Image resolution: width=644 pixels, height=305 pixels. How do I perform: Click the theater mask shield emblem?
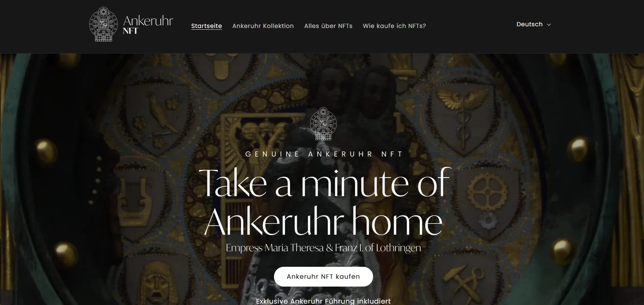pos(156,284)
